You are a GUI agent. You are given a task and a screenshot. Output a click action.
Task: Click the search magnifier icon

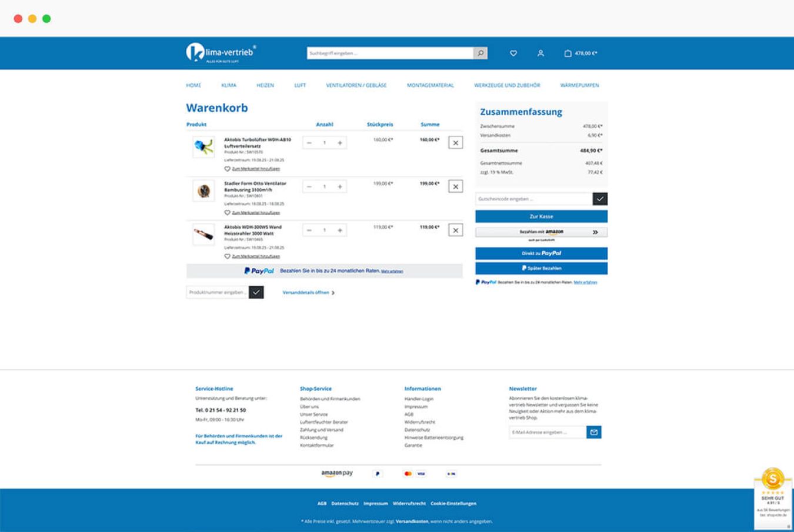481,53
